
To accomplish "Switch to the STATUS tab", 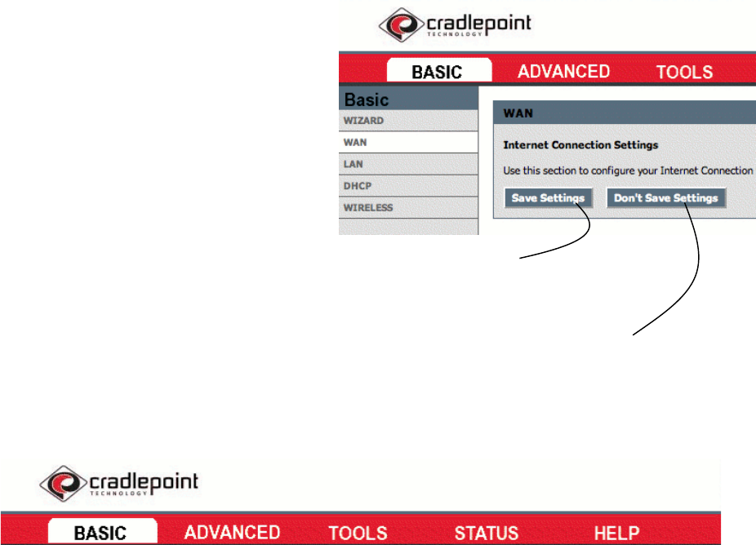I will click(x=486, y=533).
